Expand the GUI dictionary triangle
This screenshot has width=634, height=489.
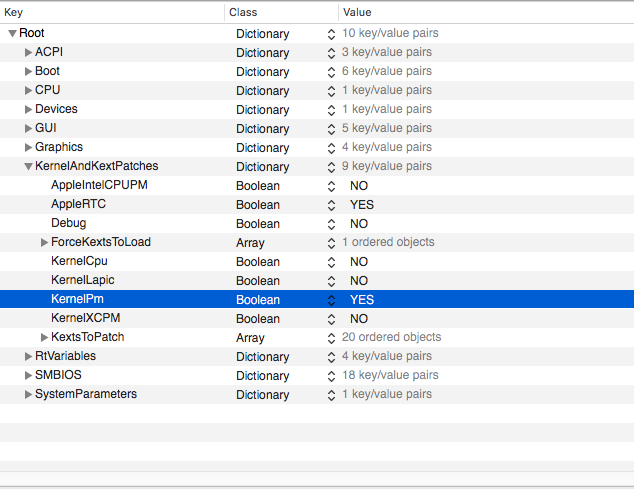click(x=28, y=129)
